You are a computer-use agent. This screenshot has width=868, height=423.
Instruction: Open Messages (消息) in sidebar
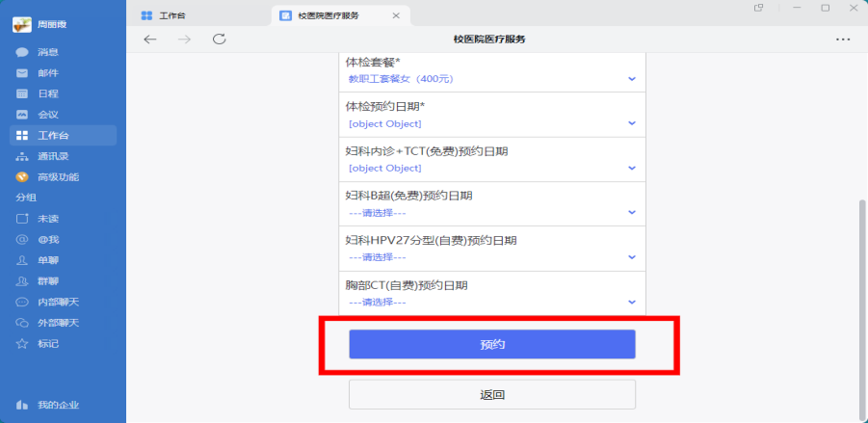point(47,52)
